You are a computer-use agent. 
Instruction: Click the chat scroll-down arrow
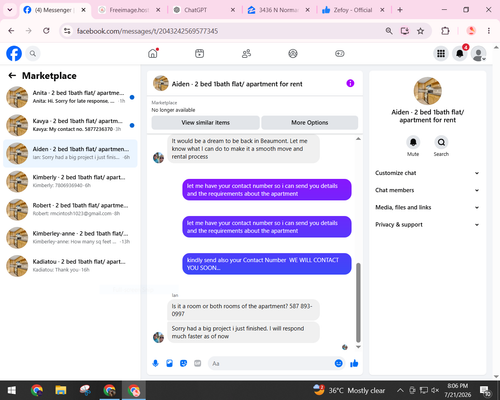[358, 347]
